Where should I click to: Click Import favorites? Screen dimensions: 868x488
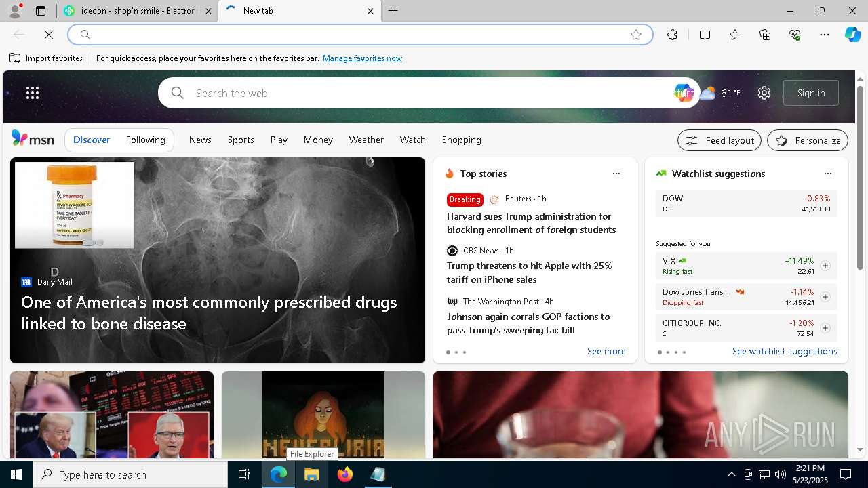pos(46,58)
